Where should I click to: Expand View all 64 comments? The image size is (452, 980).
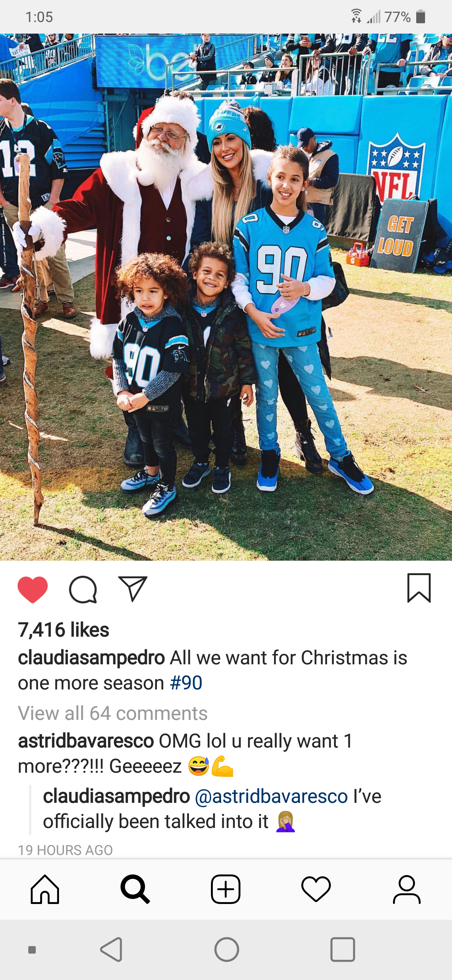click(x=113, y=713)
